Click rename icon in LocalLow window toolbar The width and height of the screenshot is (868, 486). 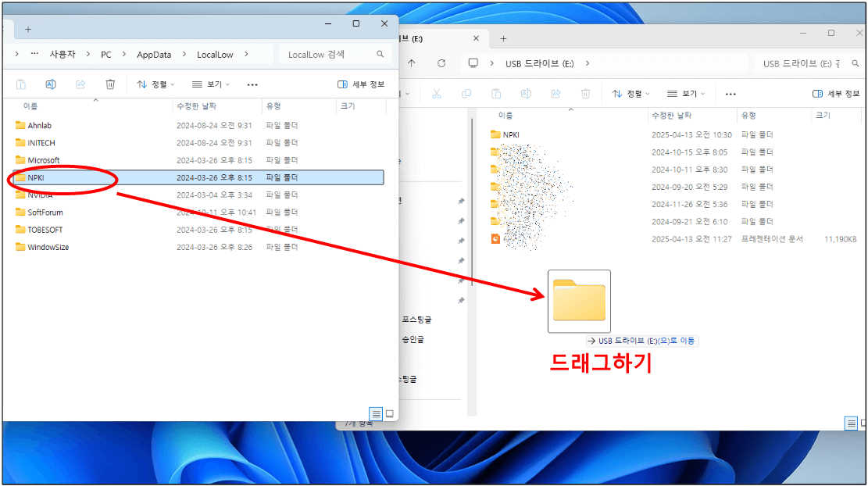click(x=50, y=84)
